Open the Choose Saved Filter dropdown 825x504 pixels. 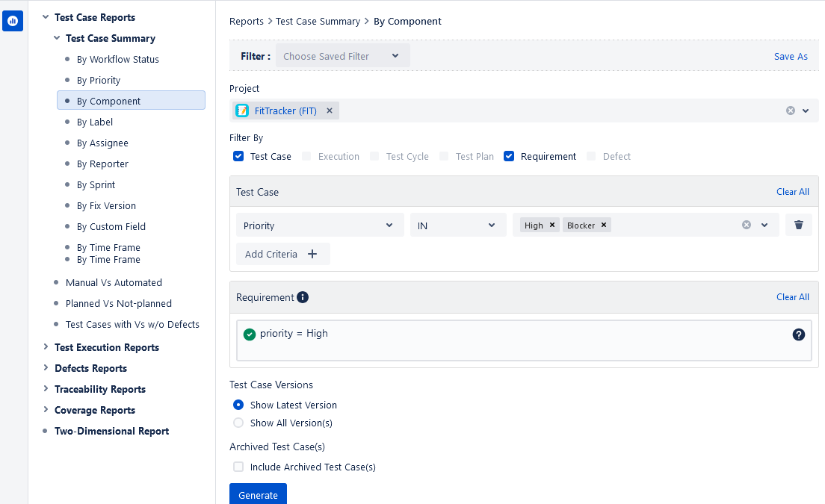(342, 56)
